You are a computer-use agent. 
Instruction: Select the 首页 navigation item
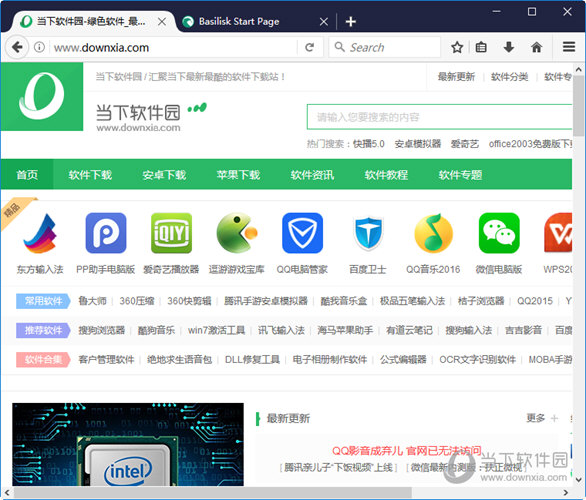click(27, 175)
